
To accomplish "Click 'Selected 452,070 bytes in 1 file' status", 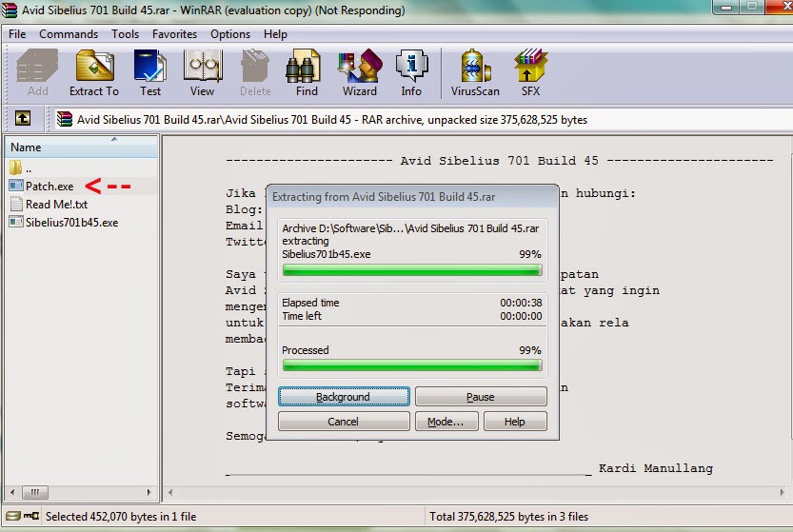I will click(x=121, y=517).
